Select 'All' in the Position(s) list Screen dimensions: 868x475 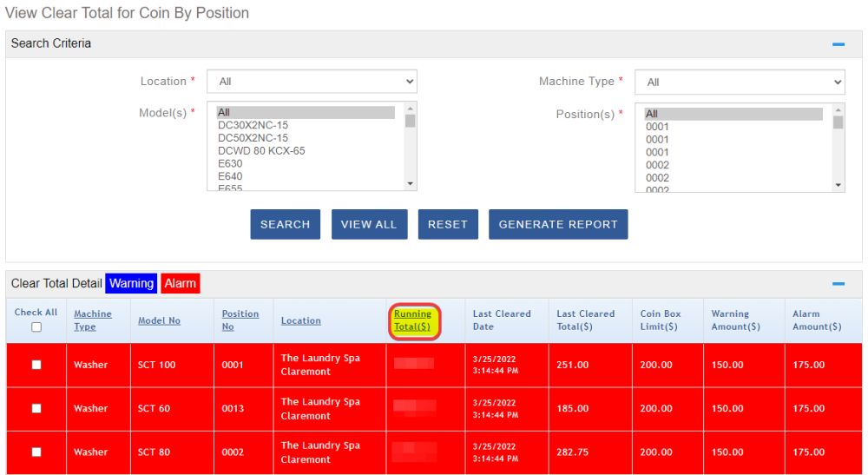coord(733,114)
